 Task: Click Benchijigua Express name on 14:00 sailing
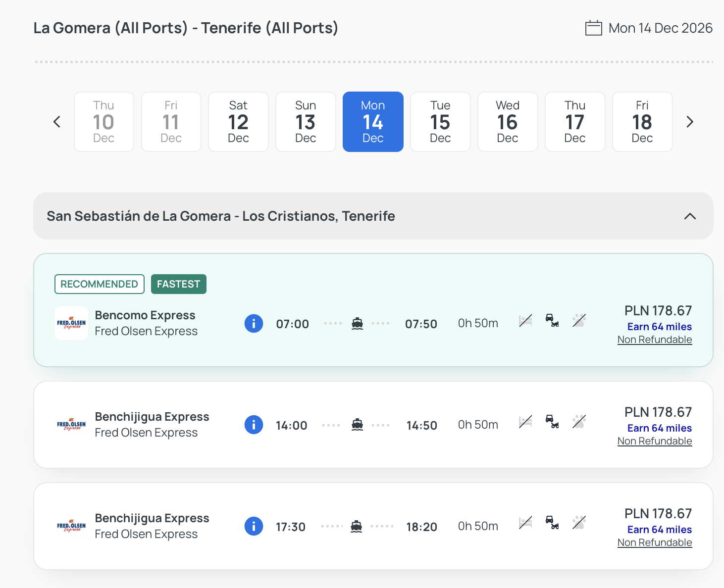[152, 417]
